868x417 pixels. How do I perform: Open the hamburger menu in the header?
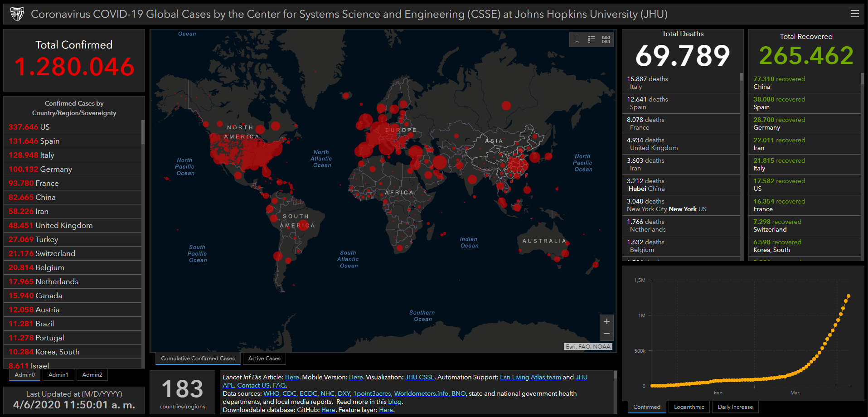coord(854,14)
